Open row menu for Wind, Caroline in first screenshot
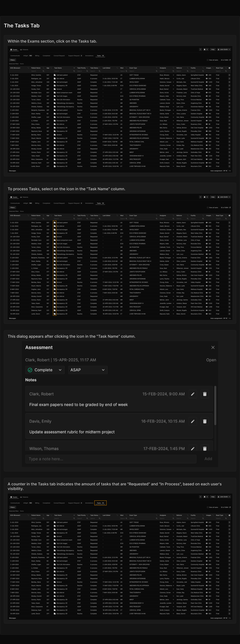Screen dimensions: 240x644 [x=230, y=75]
